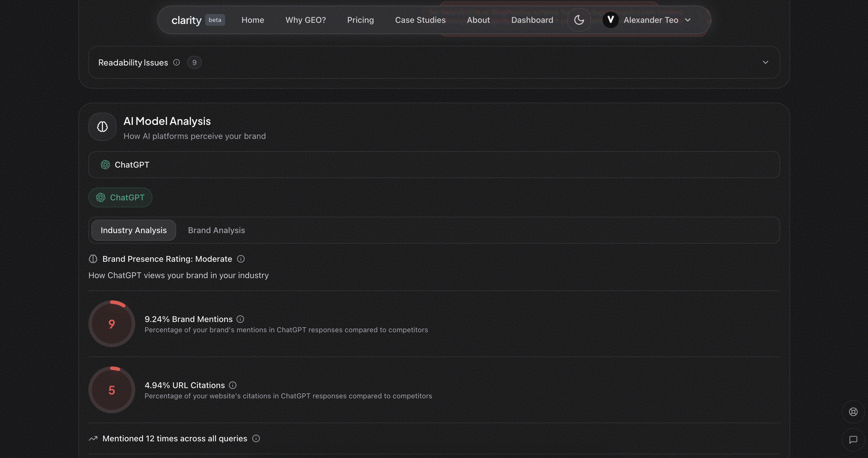Image resolution: width=868 pixels, height=458 pixels.
Task: Toggle dark mode with the moon icon
Action: click(579, 20)
